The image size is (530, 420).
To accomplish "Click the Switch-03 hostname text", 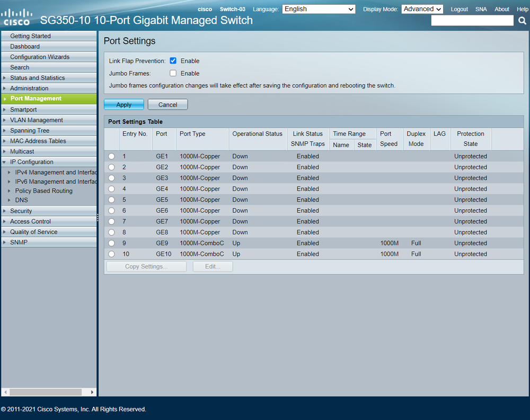I will click(233, 9).
